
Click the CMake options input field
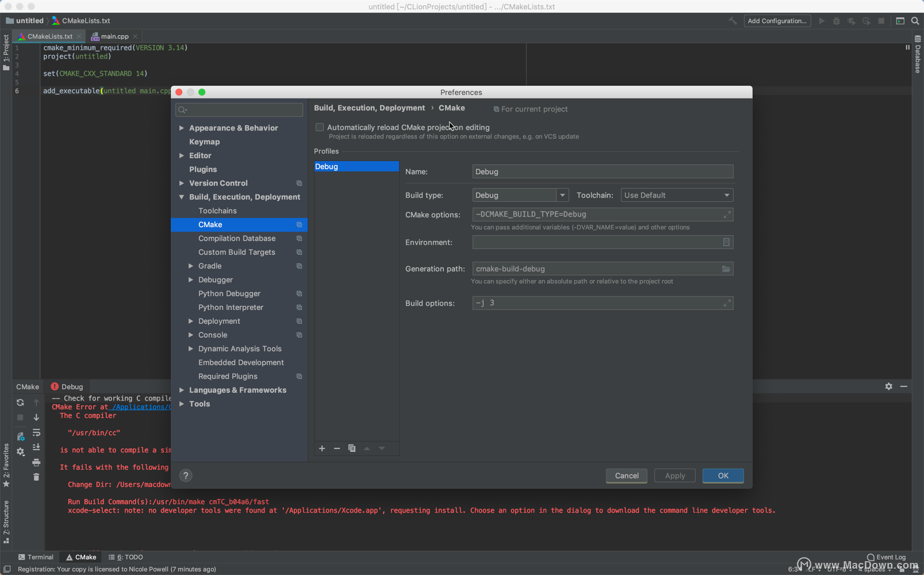click(x=603, y=214)
